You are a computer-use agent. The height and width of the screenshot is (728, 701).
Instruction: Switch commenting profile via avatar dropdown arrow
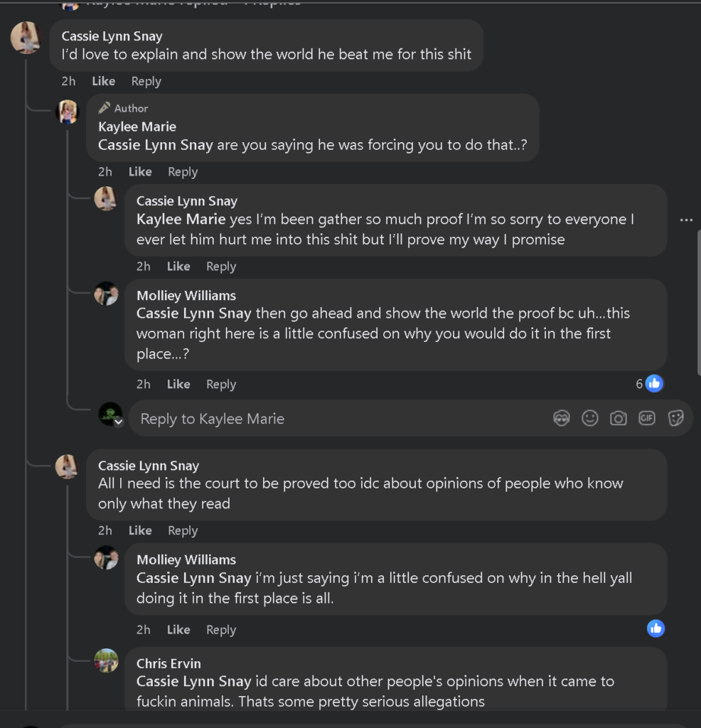pyautogui.click(x=119, y=422)
